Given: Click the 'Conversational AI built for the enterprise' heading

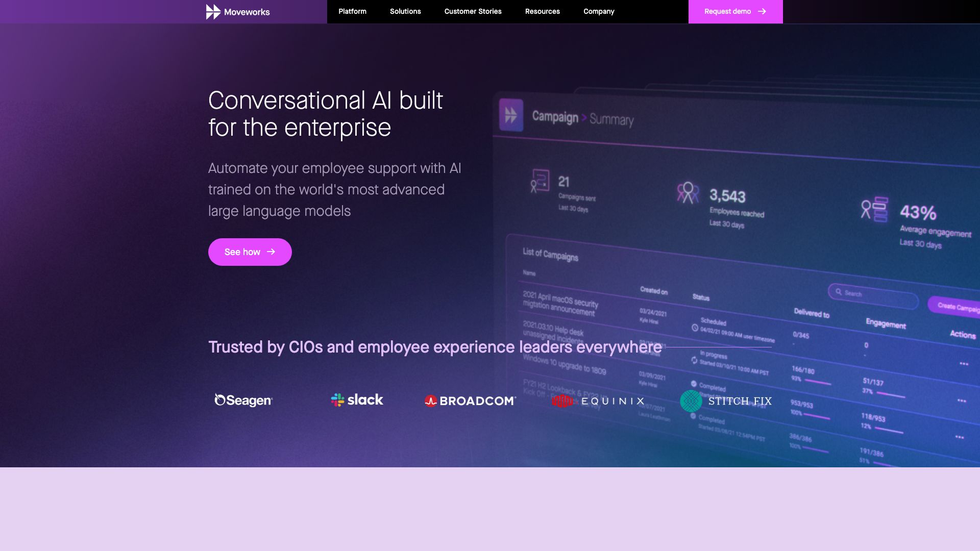Looking at the screenshot, I should pyautogui.click(x=325, y=114).
